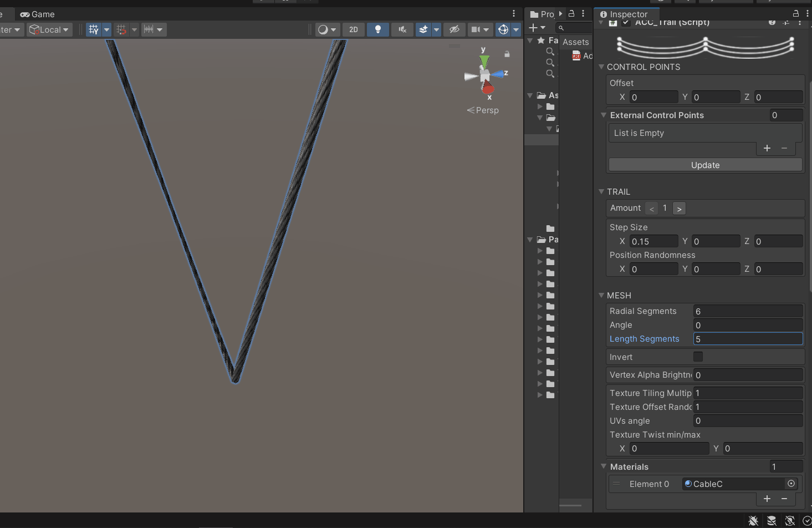Click the 2D view mode button
Viewport: 812px width, 528px height.
354,30
